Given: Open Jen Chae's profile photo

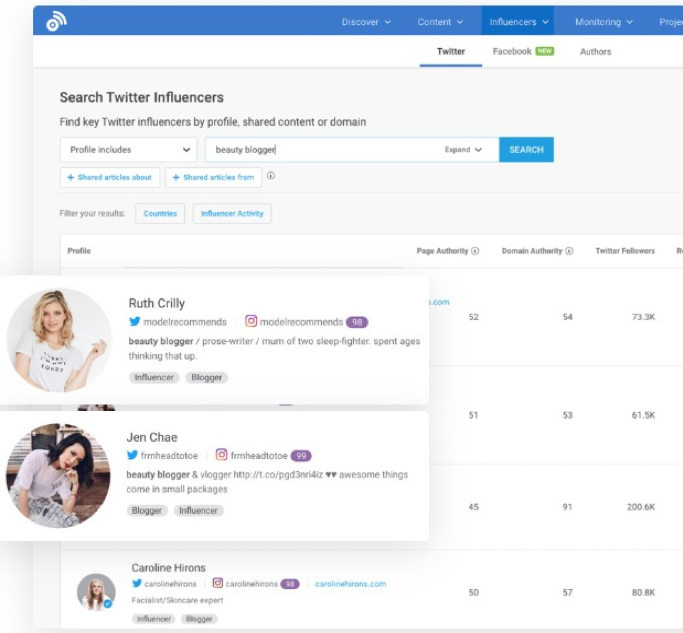Looking at the screenshot, I should point(58,475).
